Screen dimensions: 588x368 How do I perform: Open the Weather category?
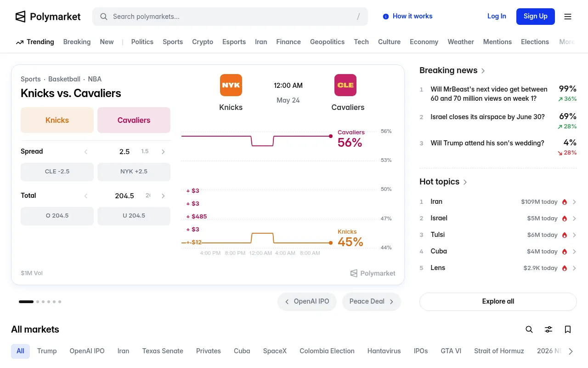[461, 42]
